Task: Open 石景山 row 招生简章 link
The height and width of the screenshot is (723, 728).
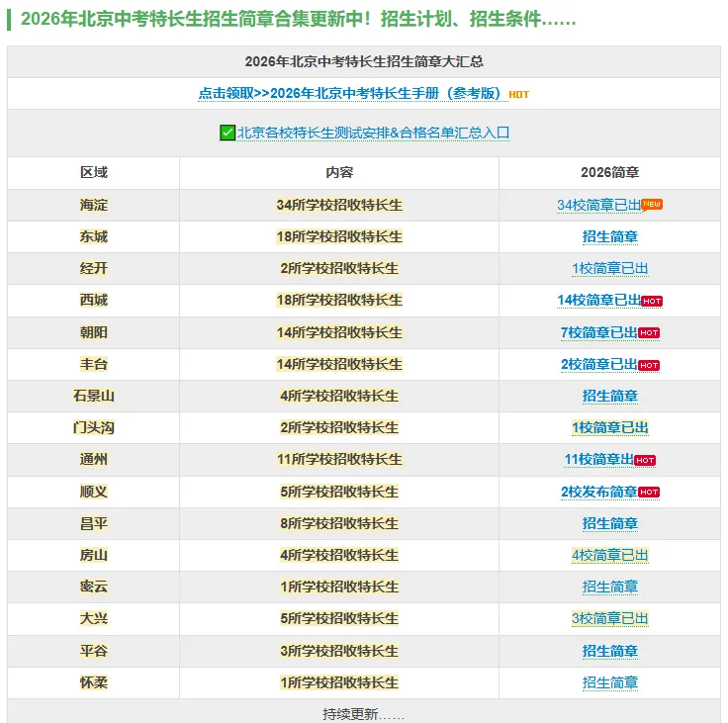Action: coord(609,396)
